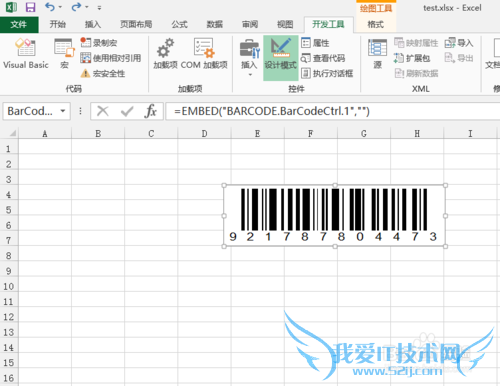Screen dimensions: 500x386
Task: Switch to the 审阅 Review tab
Action: point(250,24)
